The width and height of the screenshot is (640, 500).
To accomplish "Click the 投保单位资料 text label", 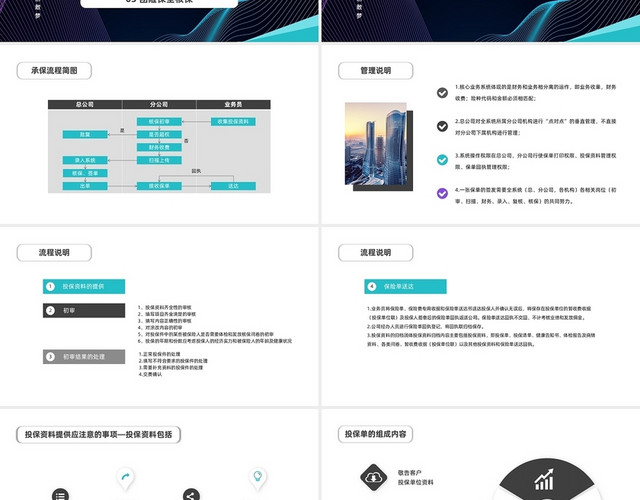I will coord(416,482).
